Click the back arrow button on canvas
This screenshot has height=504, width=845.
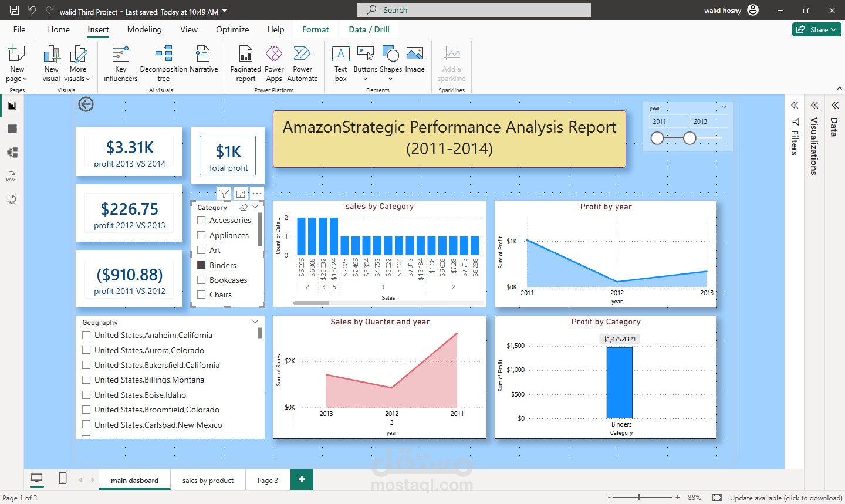[x=86, y=104]
